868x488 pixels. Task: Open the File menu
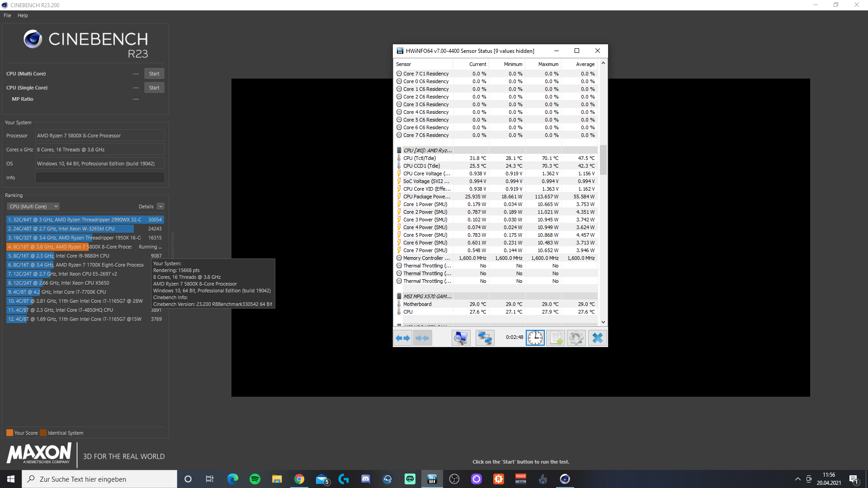7,15
